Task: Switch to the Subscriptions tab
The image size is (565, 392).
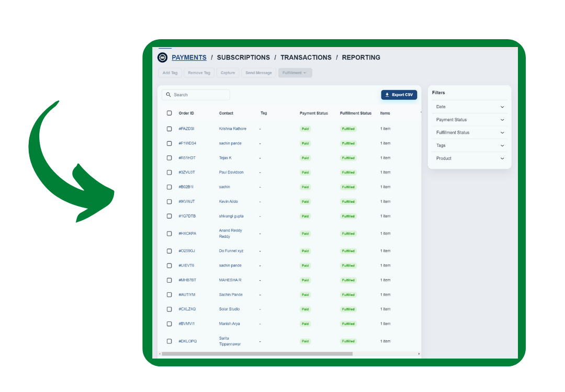Action: [243, 57]
